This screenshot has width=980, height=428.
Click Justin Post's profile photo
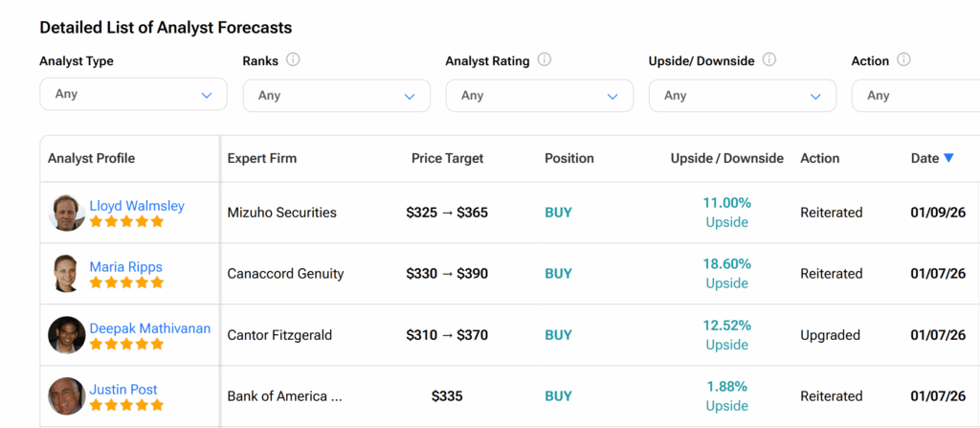pyautogui.click(x=67, y=396)
